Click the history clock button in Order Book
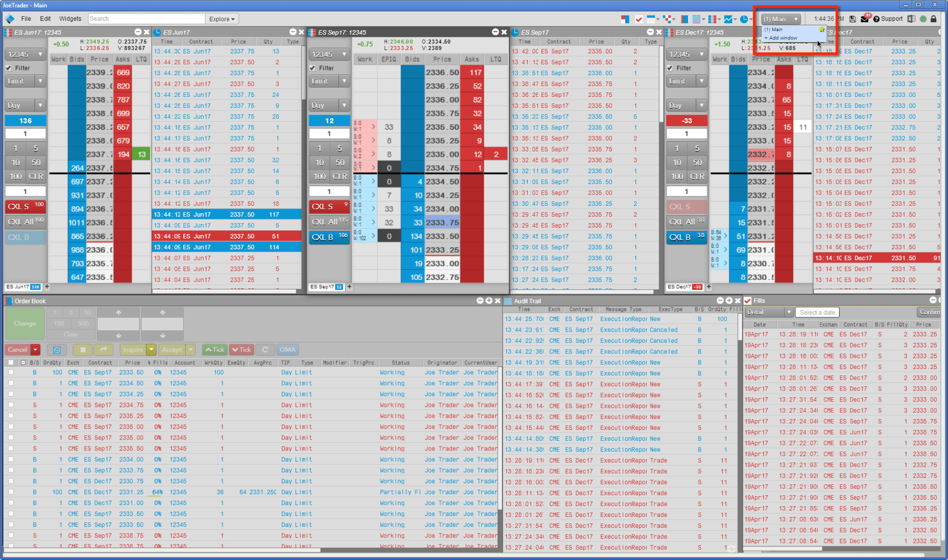Image resolution: width=948 pixels, height=560 pixels. point(57,350)
